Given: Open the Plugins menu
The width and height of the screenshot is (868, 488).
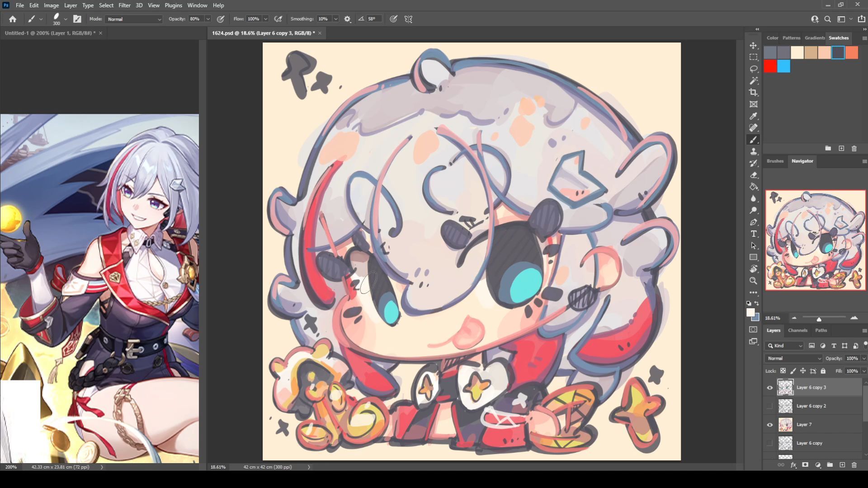Looking at the screenshot, I should pos(173,5).
